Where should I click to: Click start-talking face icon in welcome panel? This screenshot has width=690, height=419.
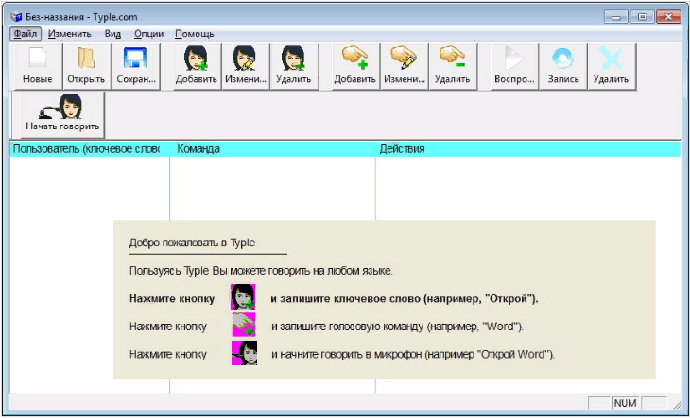coord(245,353)
